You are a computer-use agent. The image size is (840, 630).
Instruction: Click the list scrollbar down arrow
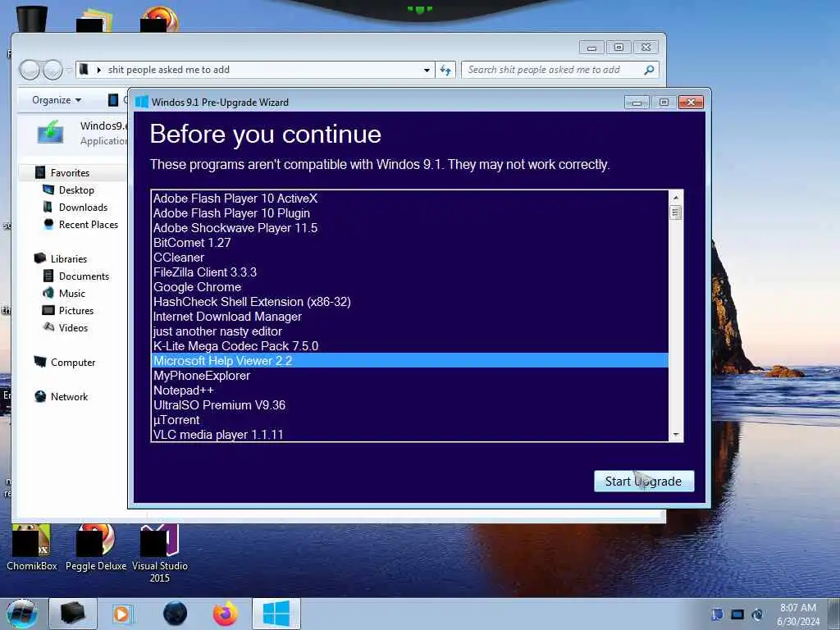(676, 435)
